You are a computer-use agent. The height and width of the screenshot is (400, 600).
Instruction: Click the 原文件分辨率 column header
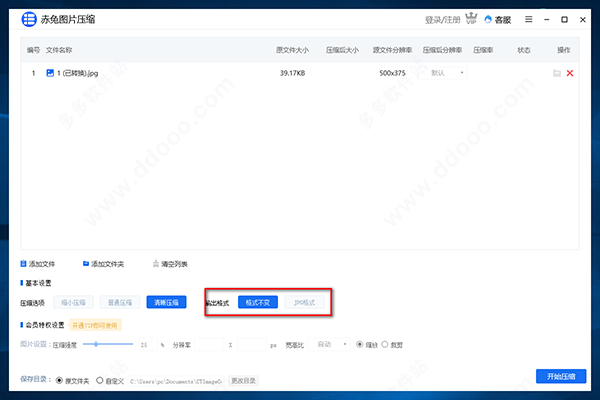click(393, 50)
